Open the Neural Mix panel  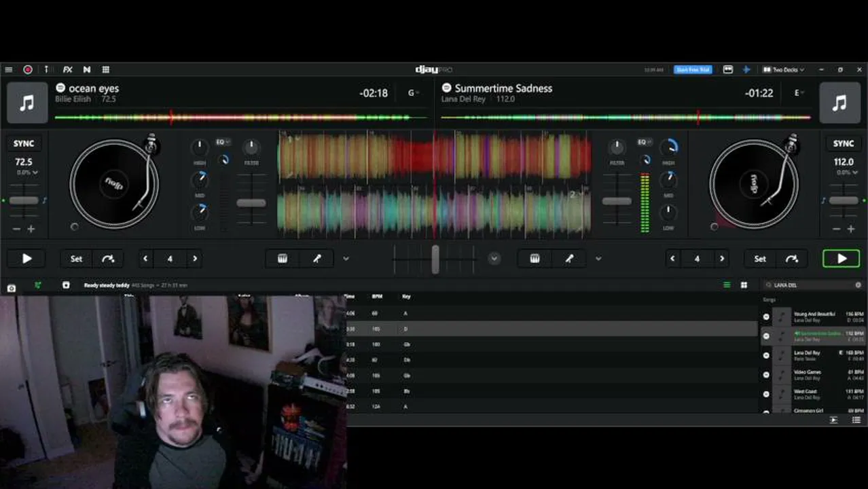tap(87, 69)
